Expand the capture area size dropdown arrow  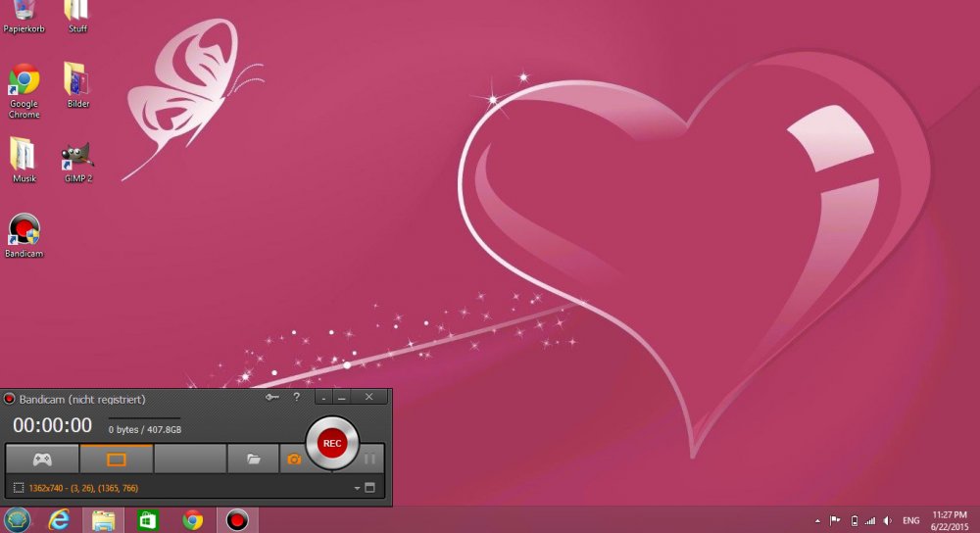[x=357, y=488]
